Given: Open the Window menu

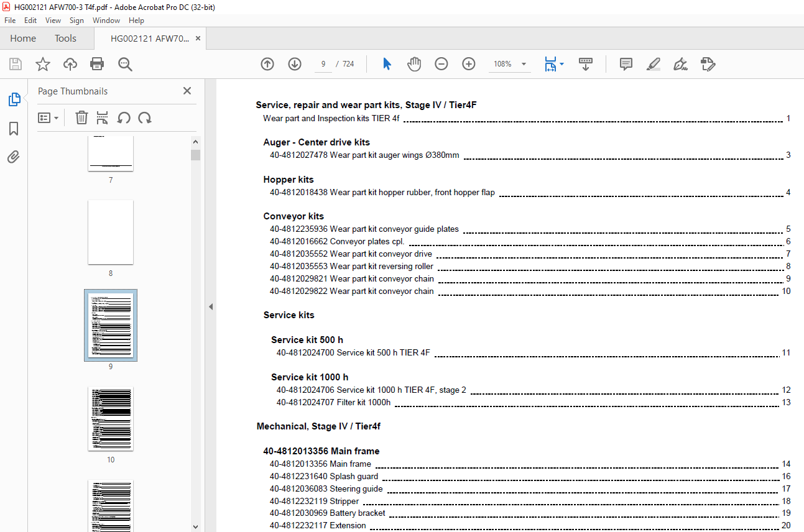Looking at the screenshot, I should (x=106, y=21).
